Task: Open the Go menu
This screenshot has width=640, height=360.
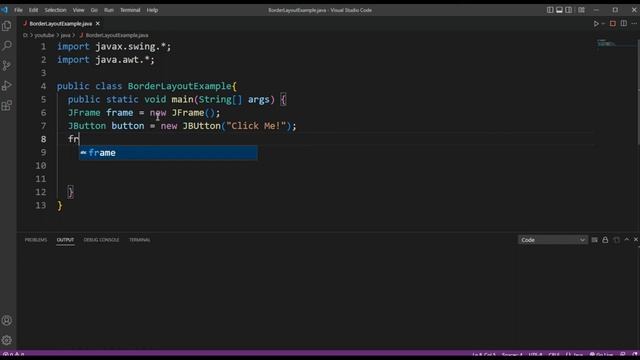Action: (x=94, y=10)
